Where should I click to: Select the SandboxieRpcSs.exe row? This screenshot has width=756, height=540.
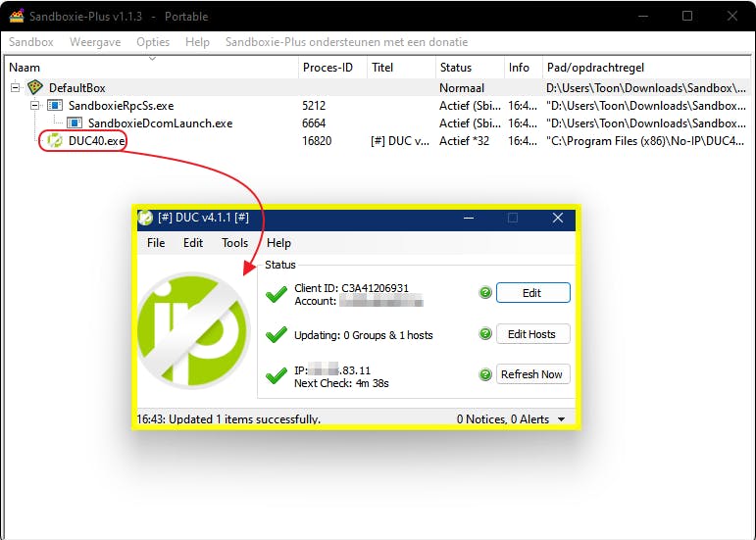[378, 106]
